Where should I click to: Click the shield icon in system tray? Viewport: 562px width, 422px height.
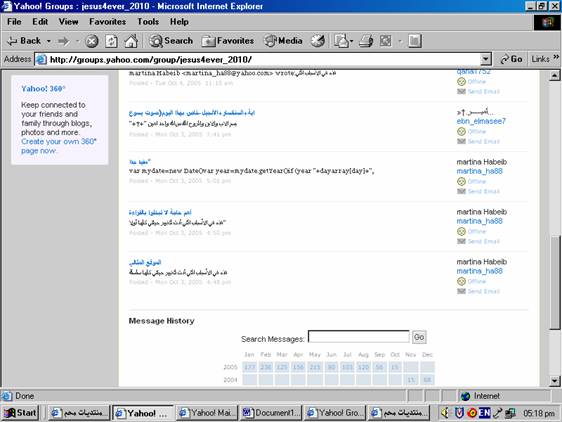point(459,413)
